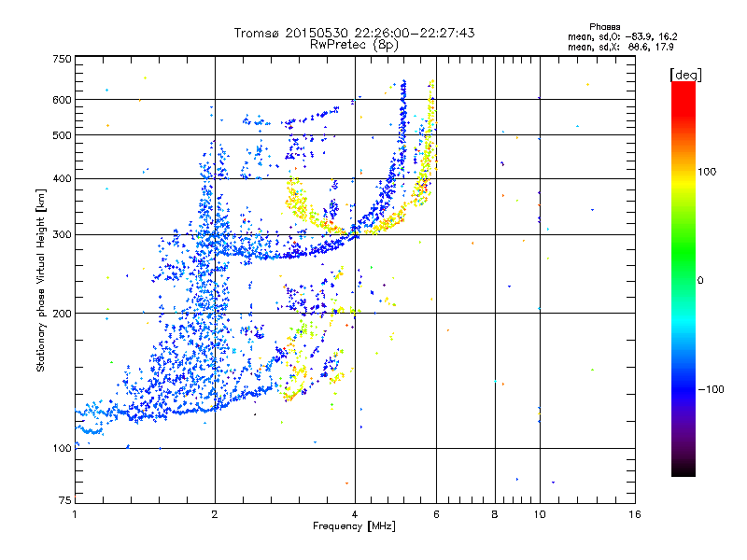Click the x-axis tick label "16"
Screen dimensions: 747x560
coord(635,514)
